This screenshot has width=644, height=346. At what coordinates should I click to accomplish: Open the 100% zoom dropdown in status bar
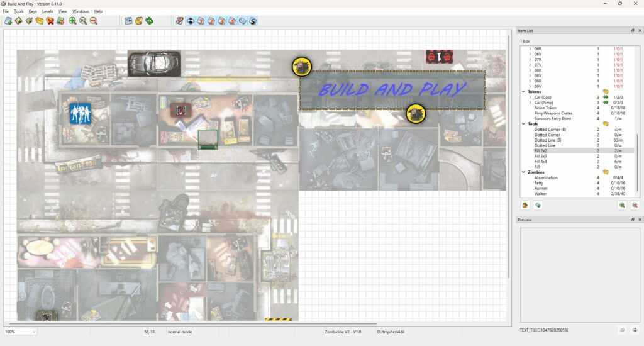pos(21,332)
